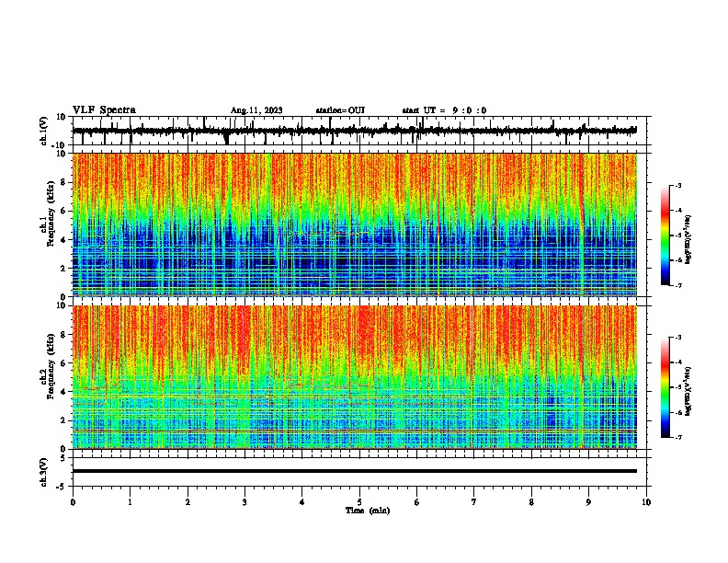Click the "-7" label on ch.2 color bar
The width and height of the screenshot is (728, 563).
(x=678, y=437)
